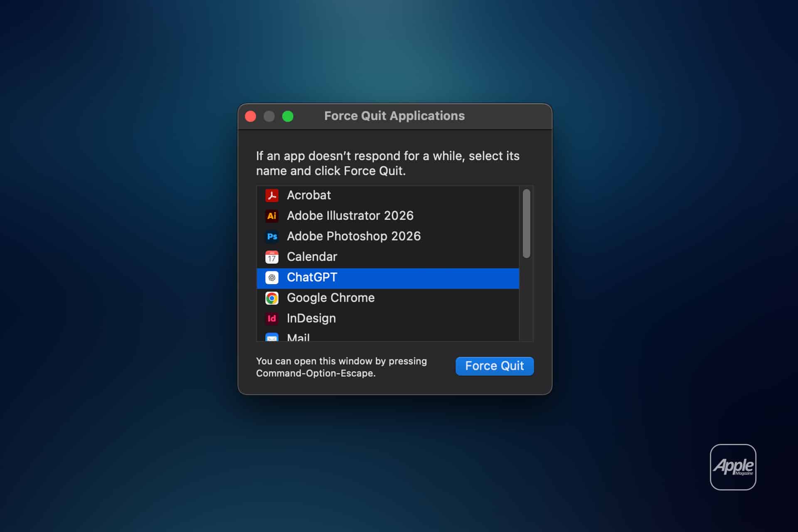Viewport: 798px width, 532px height.
Task: Click the Adobe Photoshop 2026 icon
Action: (x=272, y=236)
